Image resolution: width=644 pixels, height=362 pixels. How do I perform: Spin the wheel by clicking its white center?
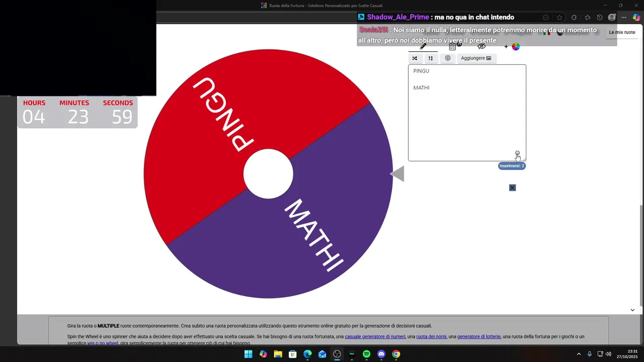click(268, 174)
